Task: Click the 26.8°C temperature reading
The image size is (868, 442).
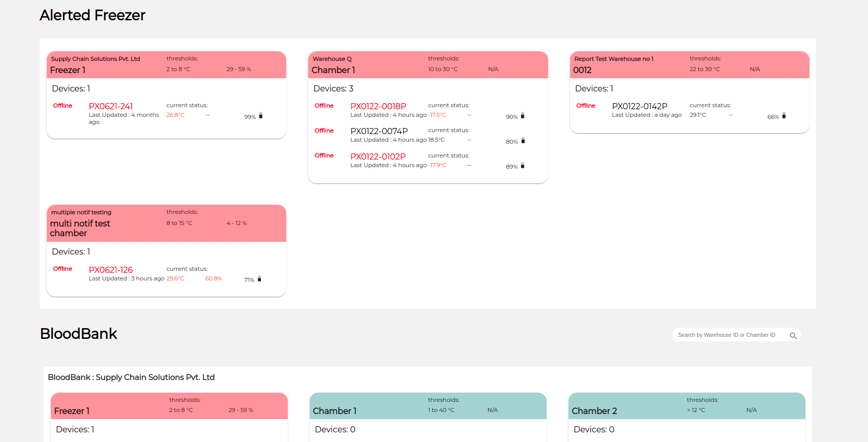Action: tap(175, 115)
